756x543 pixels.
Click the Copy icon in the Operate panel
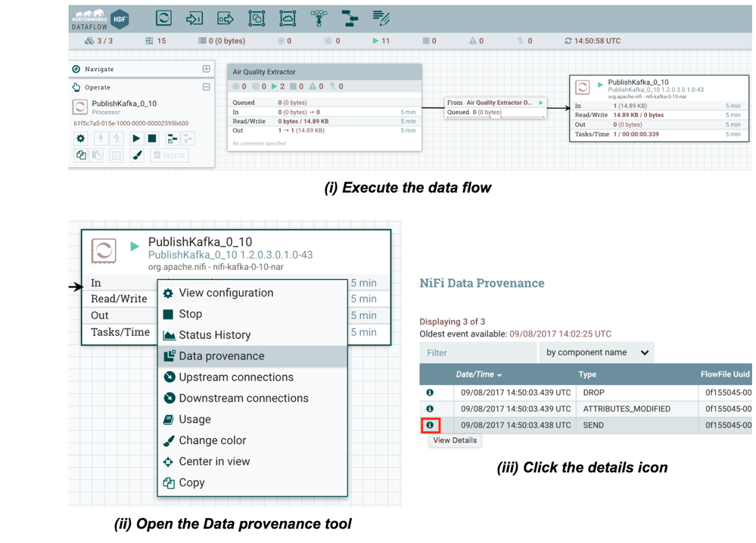coord(80,155)
